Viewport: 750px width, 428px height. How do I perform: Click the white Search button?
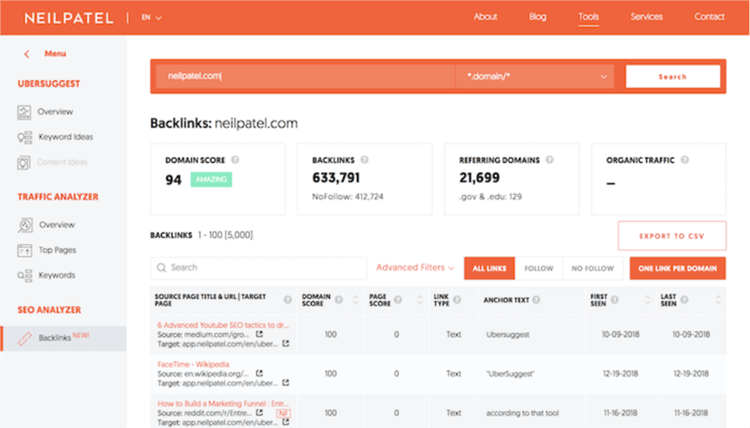(x=673, y=77)
